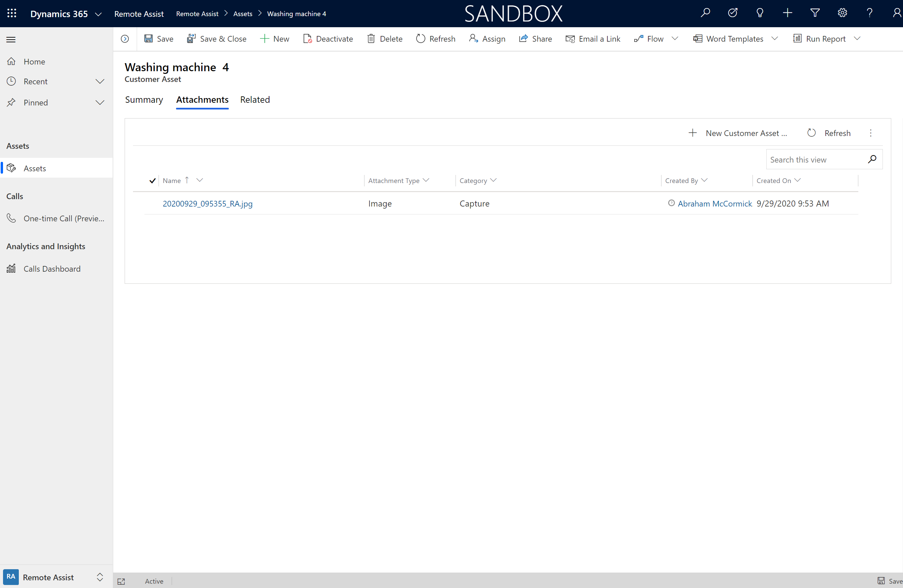Expand the Word Templates dropdown
Viewport: 903px width, 588px height.
click(x=773, y=38)
